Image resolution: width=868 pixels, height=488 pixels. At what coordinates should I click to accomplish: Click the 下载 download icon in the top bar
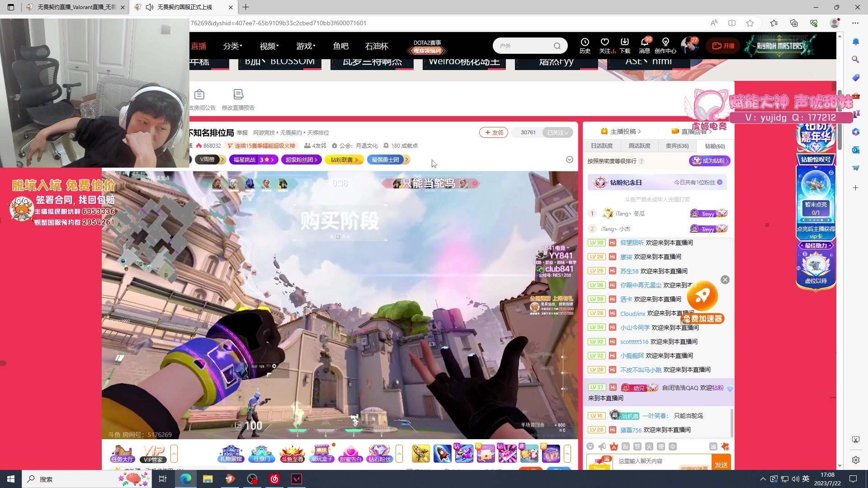pos(625,45)
